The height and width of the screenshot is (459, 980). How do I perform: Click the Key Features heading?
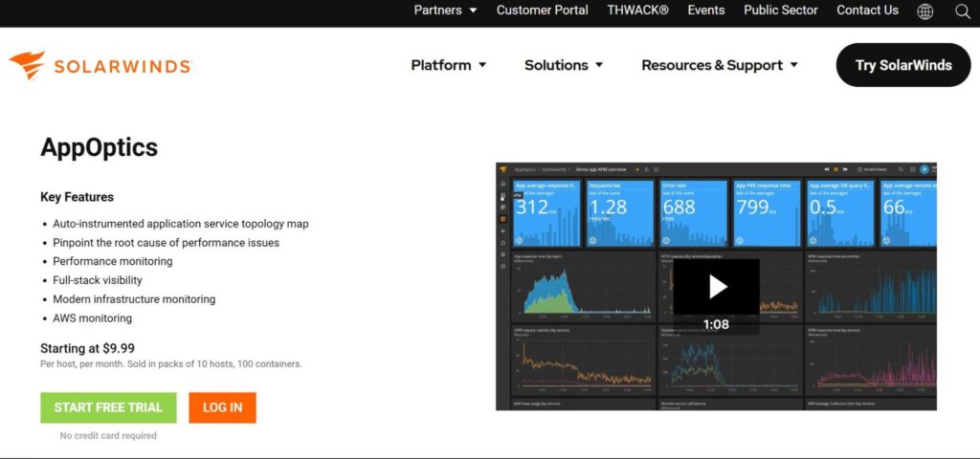(x=77, y=197)
